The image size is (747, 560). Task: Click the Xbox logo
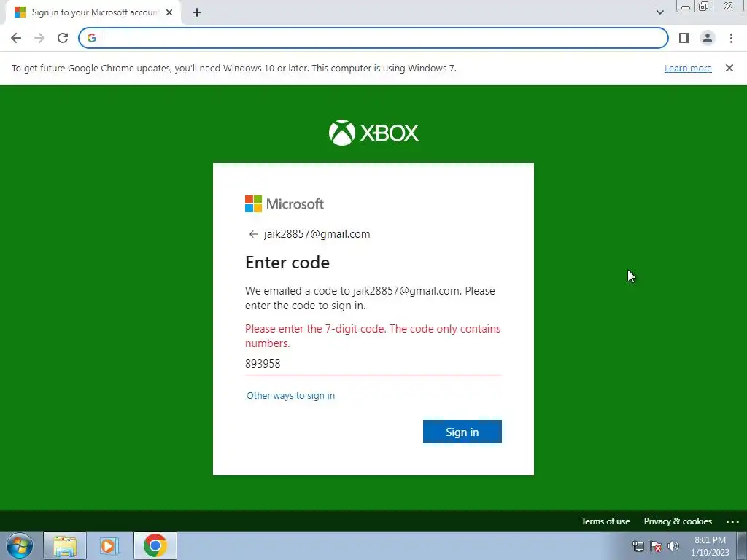click(373, 133)
